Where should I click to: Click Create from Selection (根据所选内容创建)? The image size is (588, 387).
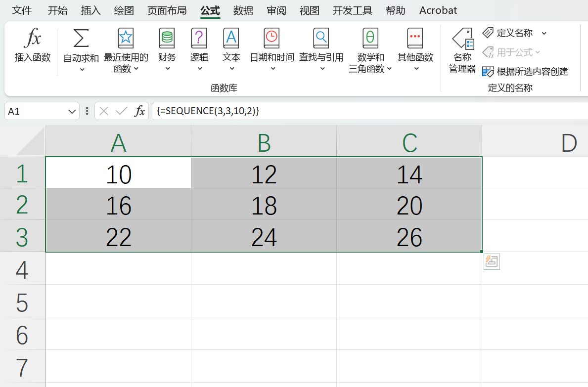point(525,72)
